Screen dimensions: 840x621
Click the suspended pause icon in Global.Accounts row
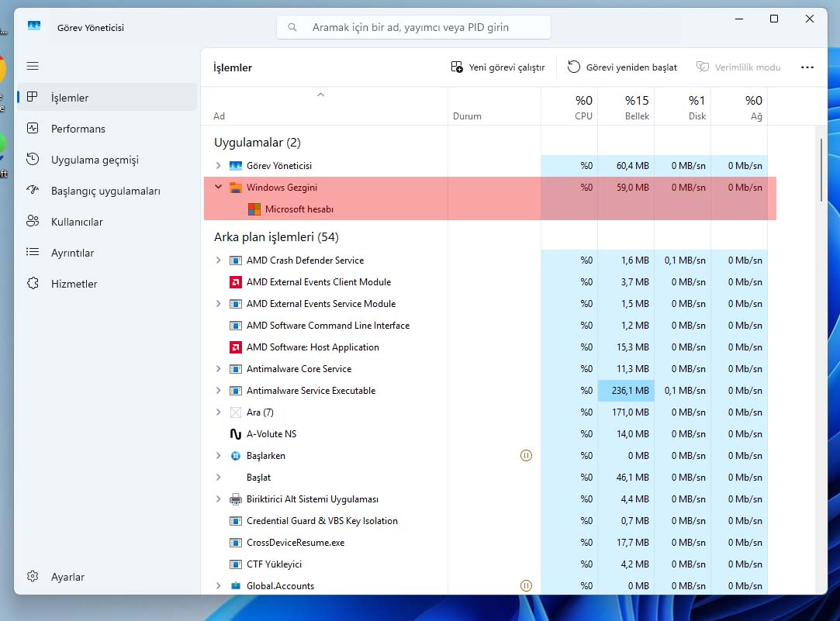(x=526, y=585)
